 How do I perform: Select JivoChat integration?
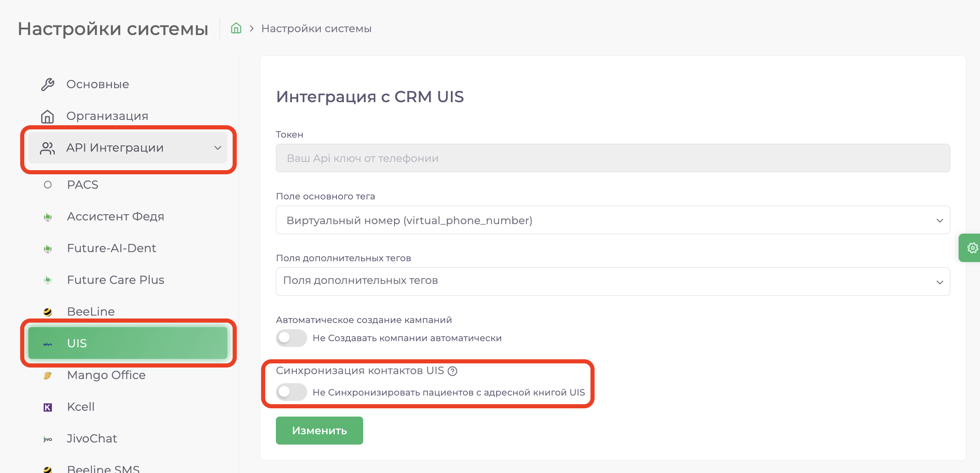[128, 438]
